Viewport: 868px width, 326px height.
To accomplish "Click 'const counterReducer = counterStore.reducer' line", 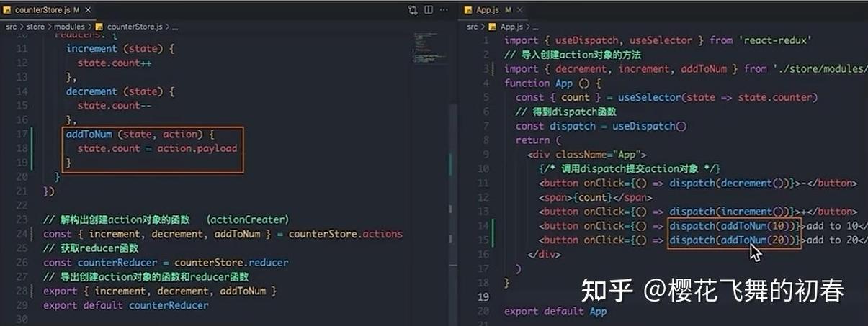I will [x=166, y=263].
